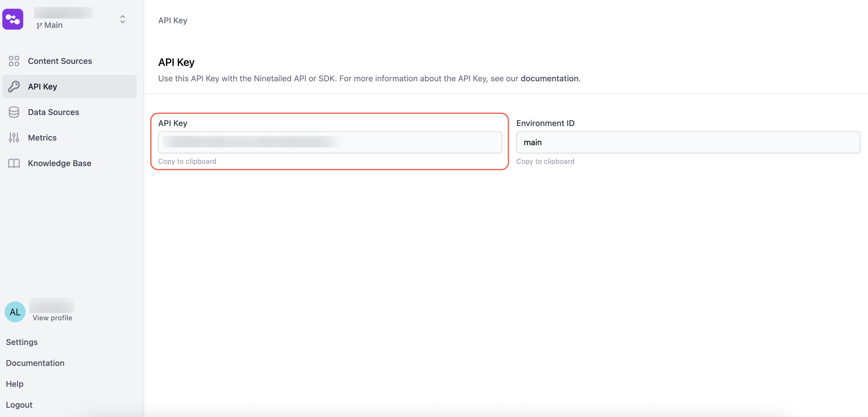Click Logout at bottom left

click(19, 405)
